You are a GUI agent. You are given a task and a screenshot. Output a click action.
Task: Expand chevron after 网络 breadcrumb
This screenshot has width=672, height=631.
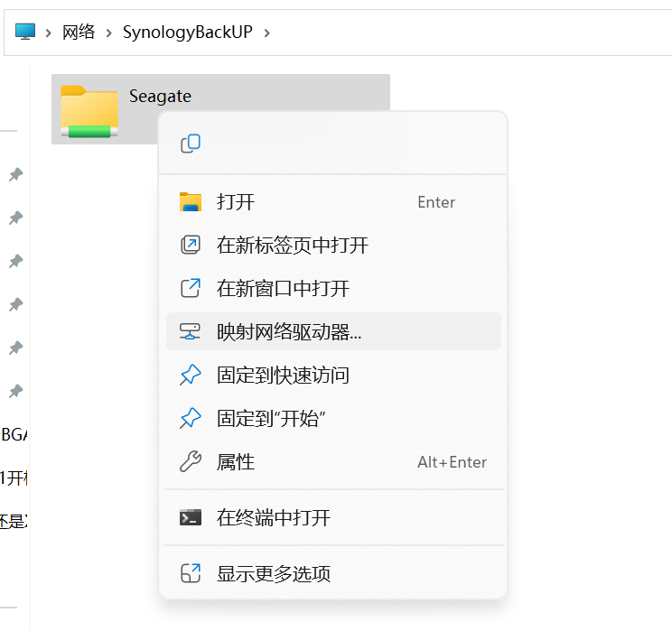pos(109,33)
